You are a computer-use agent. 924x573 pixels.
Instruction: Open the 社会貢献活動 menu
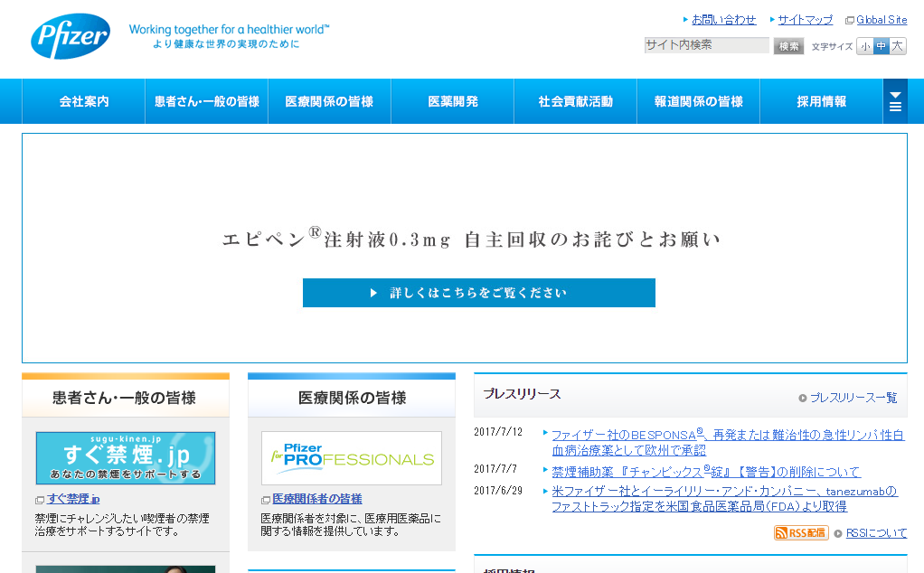click(x=576, y=101)
